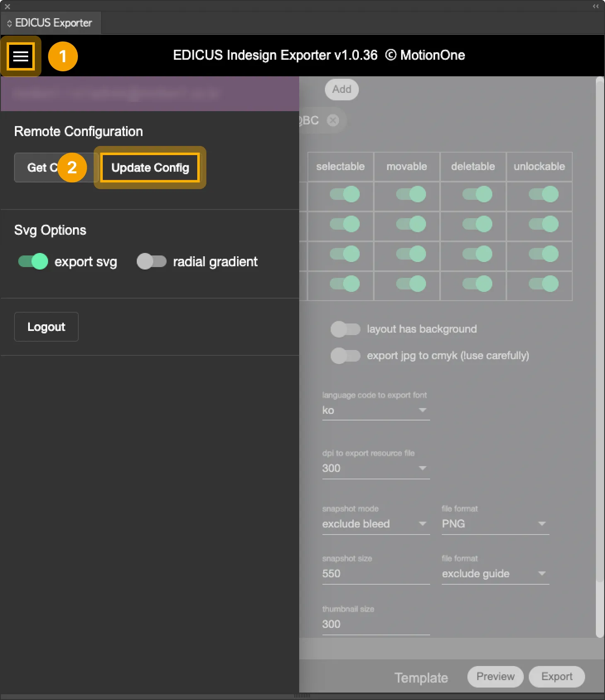Click the snapshot size field showing 550
Viewport: 605px width, 700px height.
point(376,574)
